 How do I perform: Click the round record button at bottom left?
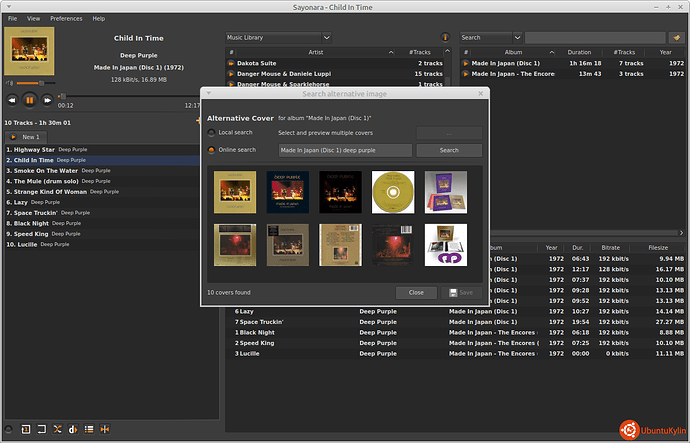coord(8,429)
